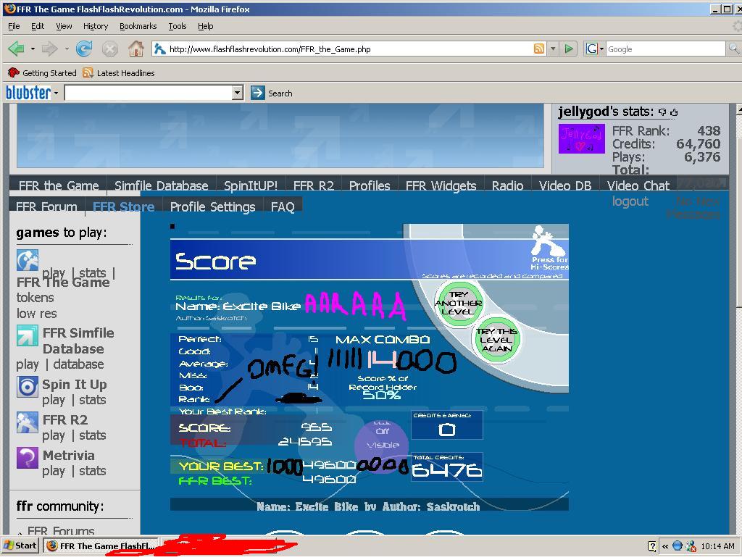Click the RSS feed icon in the address bar
Screen dimensions: 742x560
(x=538, y=49)
